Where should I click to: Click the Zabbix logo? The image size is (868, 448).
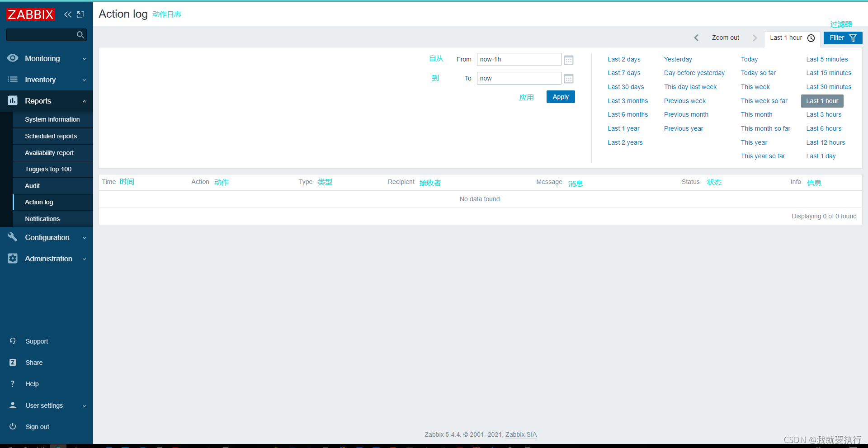click(30, 14)
